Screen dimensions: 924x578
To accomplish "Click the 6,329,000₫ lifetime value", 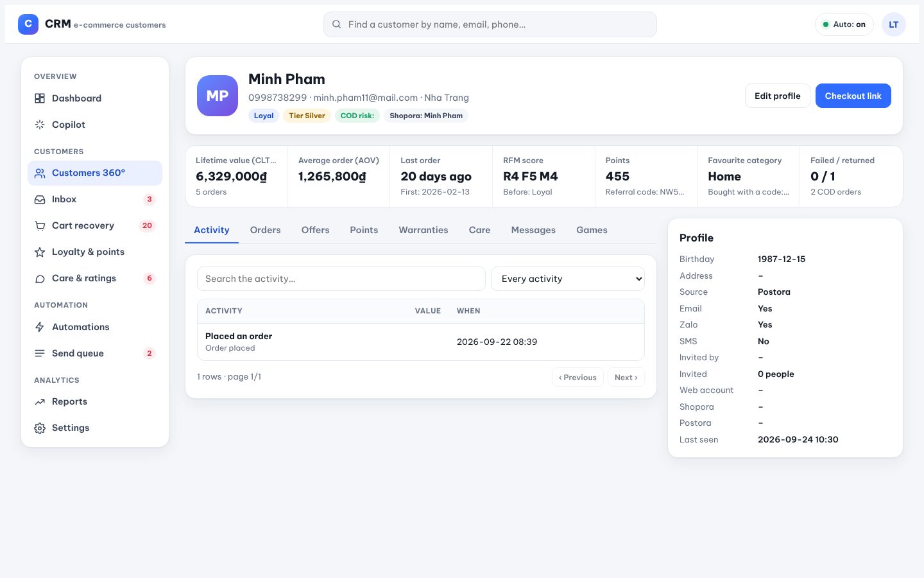I will click(232, 177).
